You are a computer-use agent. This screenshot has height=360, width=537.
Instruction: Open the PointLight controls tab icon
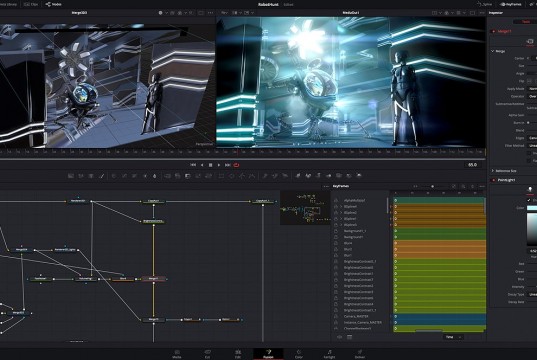tap(530, 189)
